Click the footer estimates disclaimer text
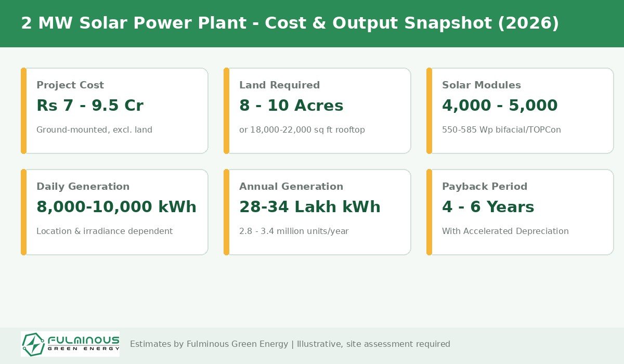Viewport: 624px width, 364px height. pos(290,344)
